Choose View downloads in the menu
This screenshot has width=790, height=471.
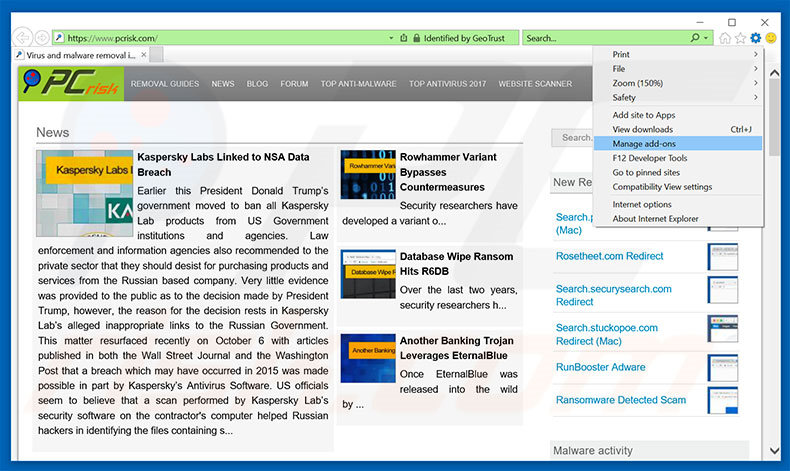tap(678, 129)
